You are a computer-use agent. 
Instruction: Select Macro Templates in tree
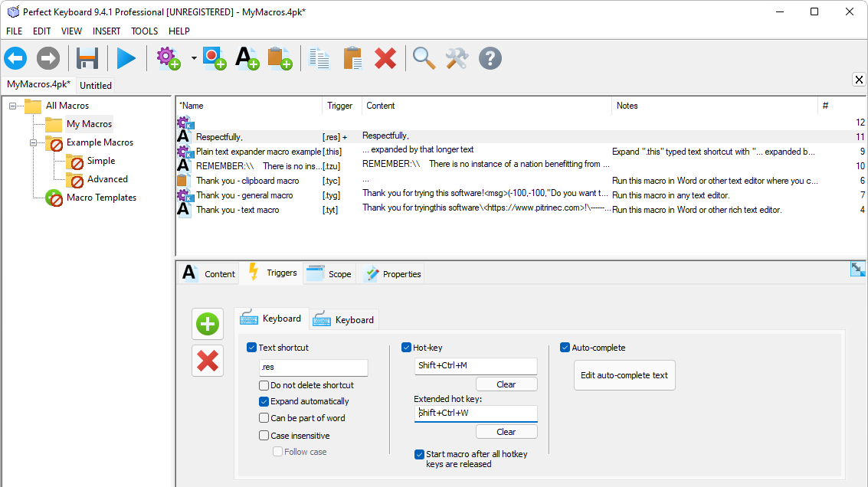[101, 197]
